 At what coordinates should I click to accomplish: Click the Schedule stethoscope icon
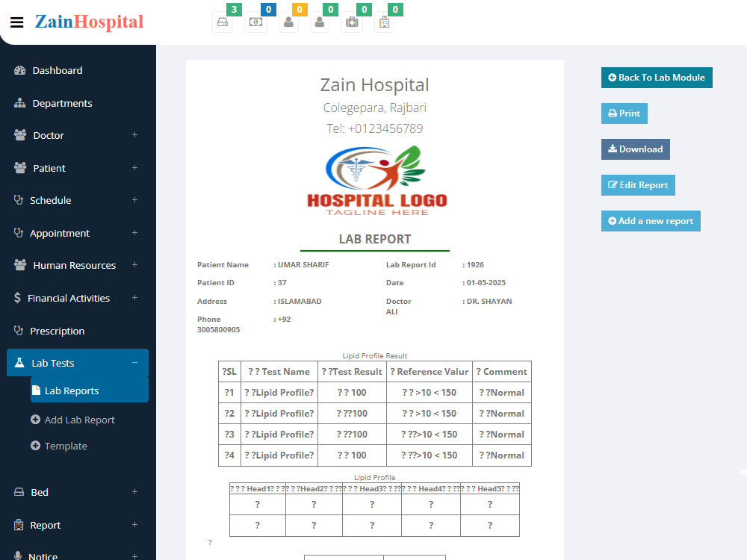click(x=19, y=200)
